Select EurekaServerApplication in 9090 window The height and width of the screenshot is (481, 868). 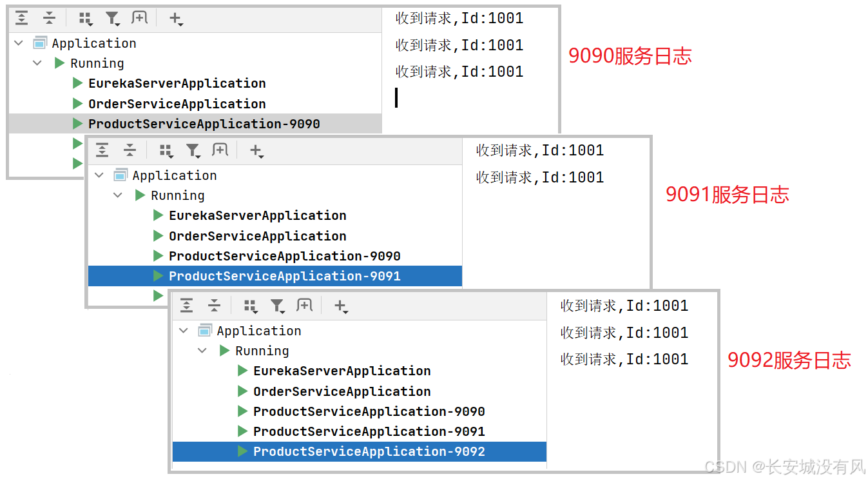click(195, 83)
